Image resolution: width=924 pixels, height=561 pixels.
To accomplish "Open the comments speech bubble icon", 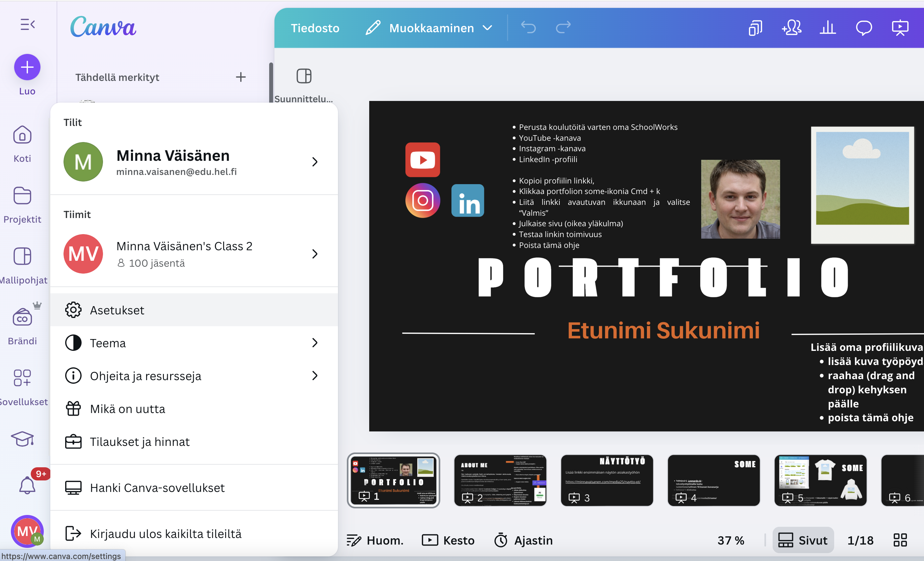I will click(864, 28).
